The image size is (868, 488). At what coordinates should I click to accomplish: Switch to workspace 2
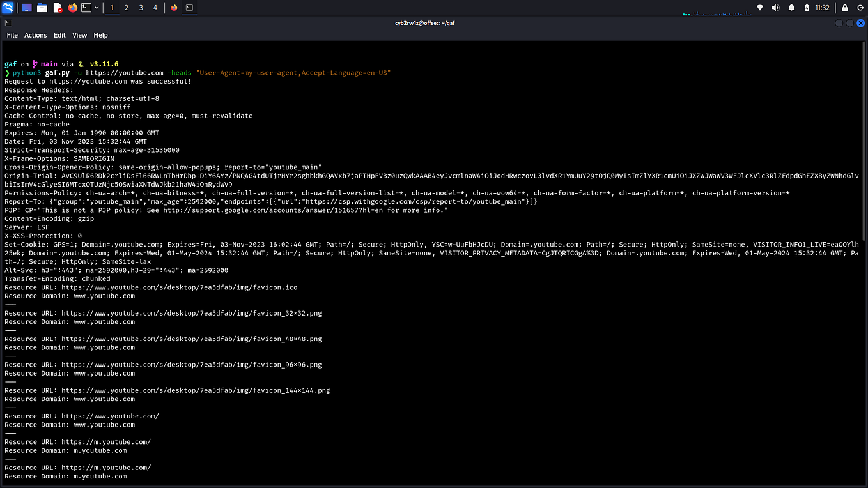[x=127, y=8]
